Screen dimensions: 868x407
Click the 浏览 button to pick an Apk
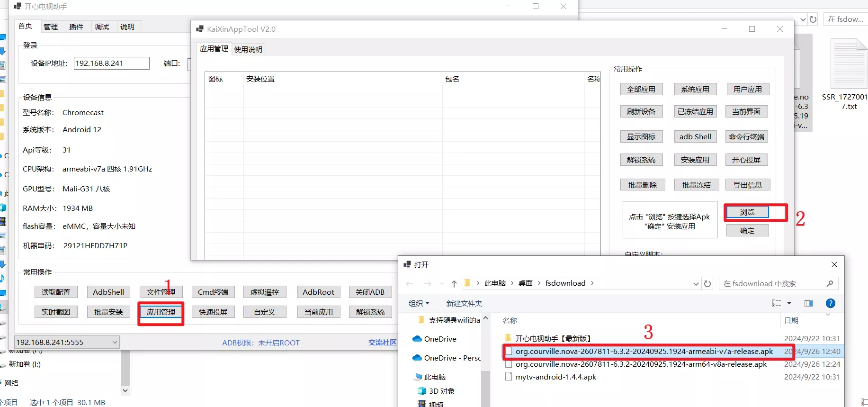[x=747, y=212]
